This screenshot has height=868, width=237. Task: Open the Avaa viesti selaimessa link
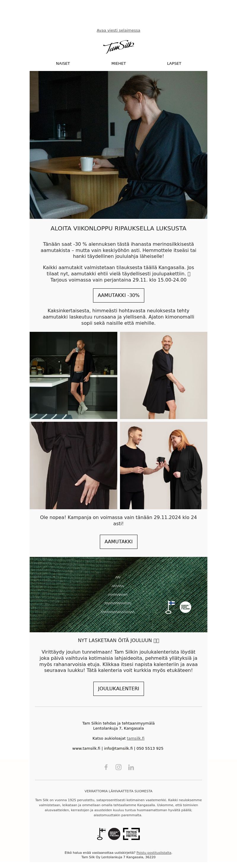click(118, 30)
